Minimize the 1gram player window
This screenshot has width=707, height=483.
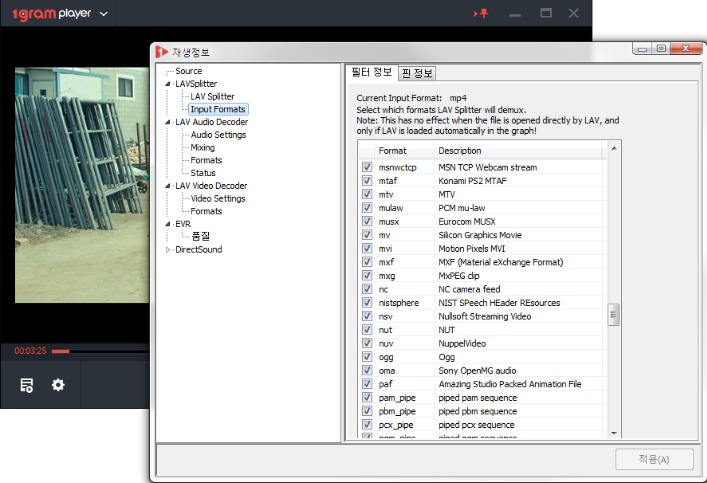pos(515,14)
